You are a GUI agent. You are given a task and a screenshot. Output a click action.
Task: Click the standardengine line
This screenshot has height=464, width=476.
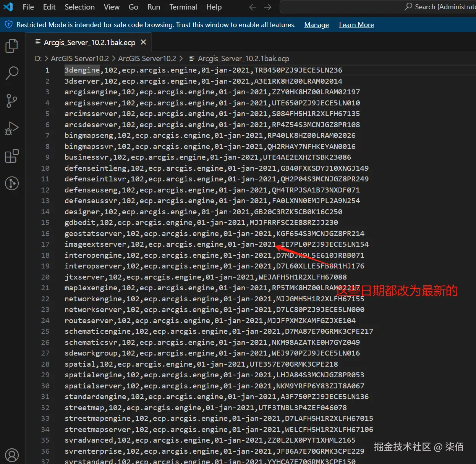point(217,396)
